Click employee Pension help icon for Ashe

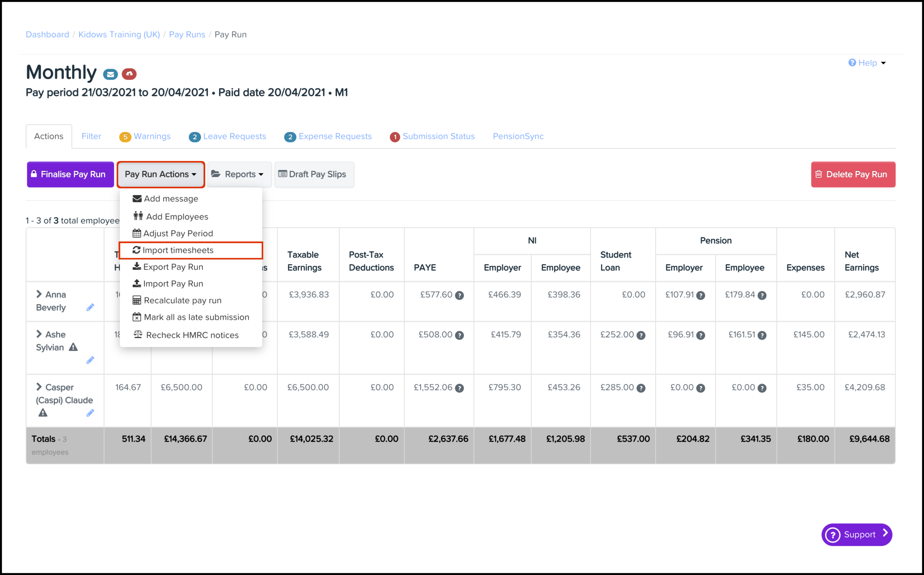(x=762, y=335)
